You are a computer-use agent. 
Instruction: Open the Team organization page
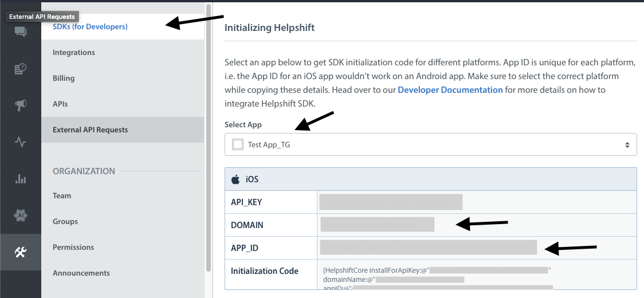click(62, 196)
